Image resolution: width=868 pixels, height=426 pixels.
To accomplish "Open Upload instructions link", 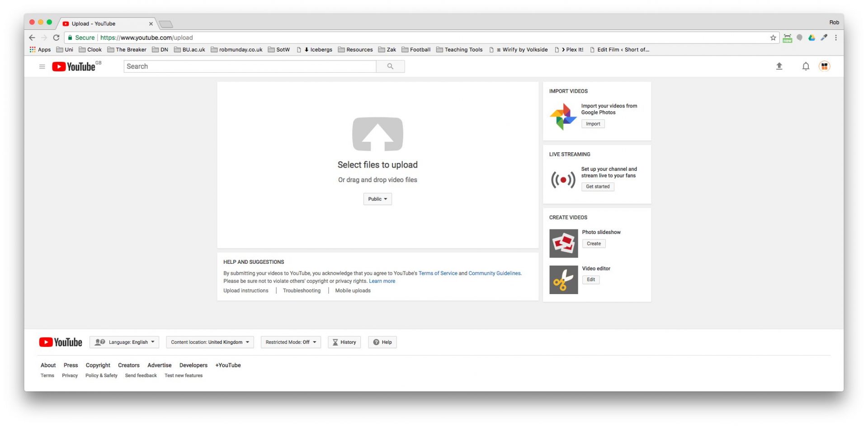I will (246, 290).
